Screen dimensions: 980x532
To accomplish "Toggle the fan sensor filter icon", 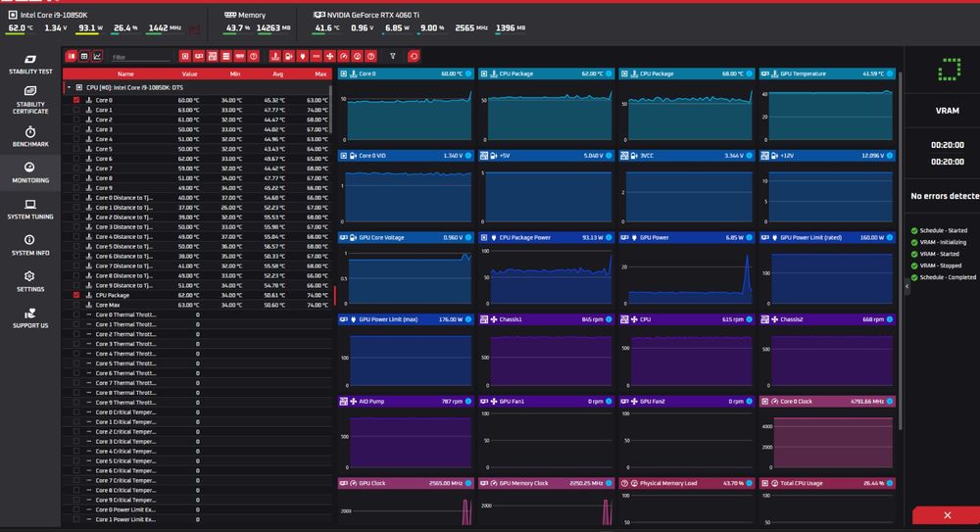I will coord(330,56).
